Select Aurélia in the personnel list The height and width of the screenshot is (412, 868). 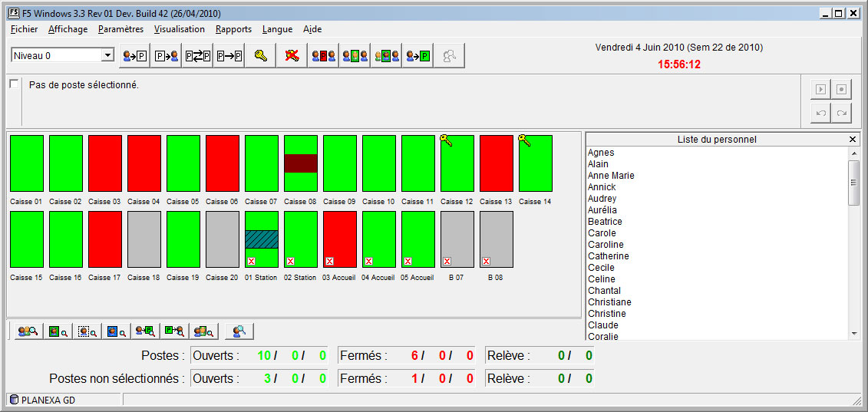pos(602,210)
